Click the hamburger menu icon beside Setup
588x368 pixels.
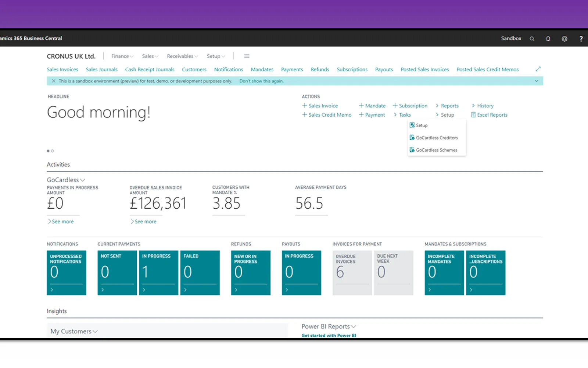[x=247, y=56]
